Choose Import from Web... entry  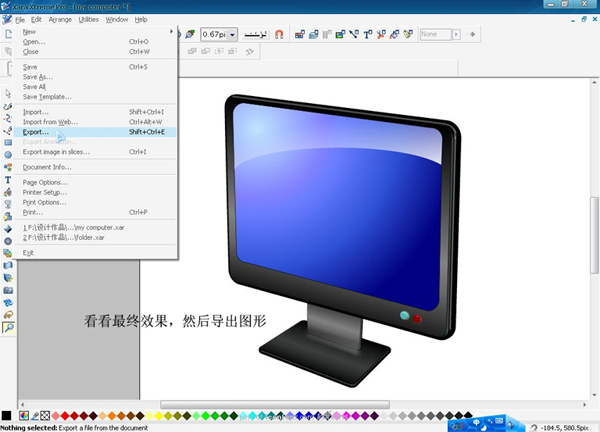[95, 122]
